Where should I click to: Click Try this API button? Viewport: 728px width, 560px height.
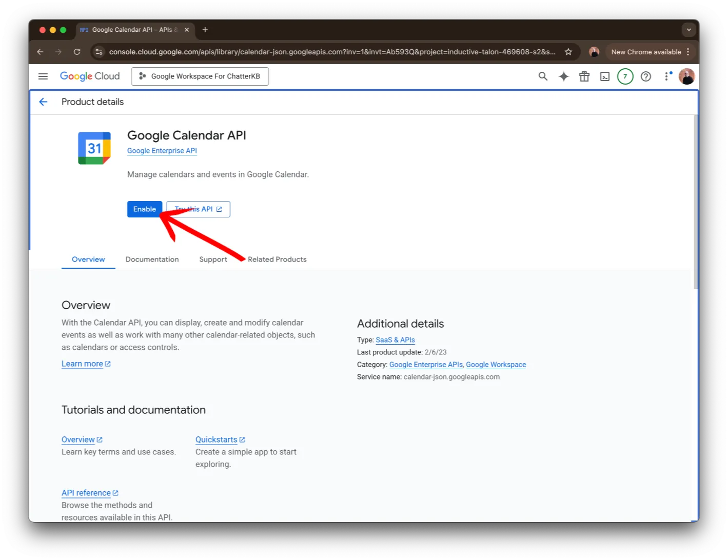[x=199, y=209]
